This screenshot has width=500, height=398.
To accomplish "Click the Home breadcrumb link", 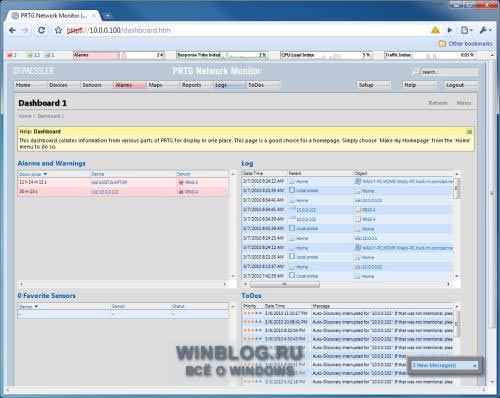I will 25,116.
